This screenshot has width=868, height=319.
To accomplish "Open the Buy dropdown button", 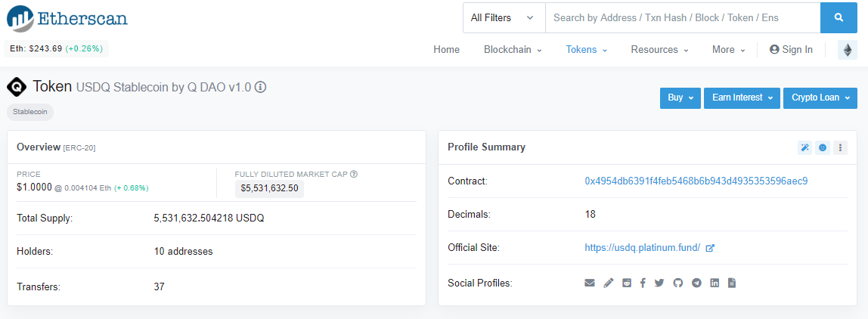I will pyautogui.click(x=680, y=98).
